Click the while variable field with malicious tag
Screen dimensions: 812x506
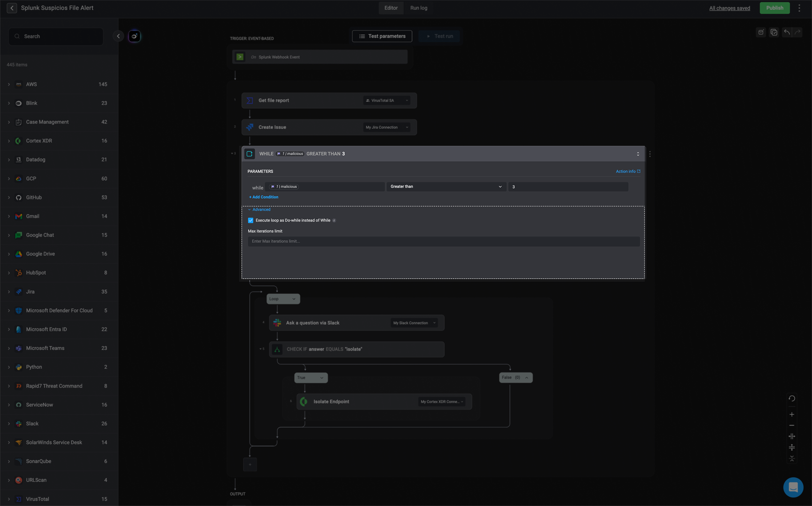pos(325,187)
